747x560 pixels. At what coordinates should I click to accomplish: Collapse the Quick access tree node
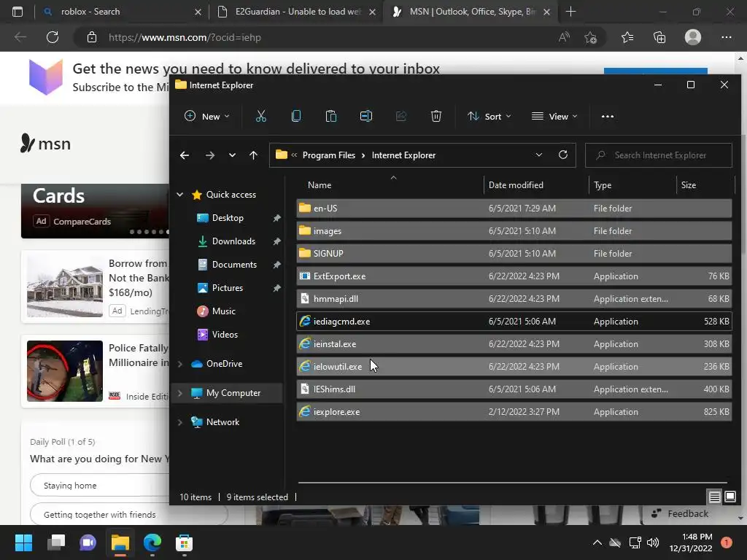pyautogui.click(x=179, y=194)
